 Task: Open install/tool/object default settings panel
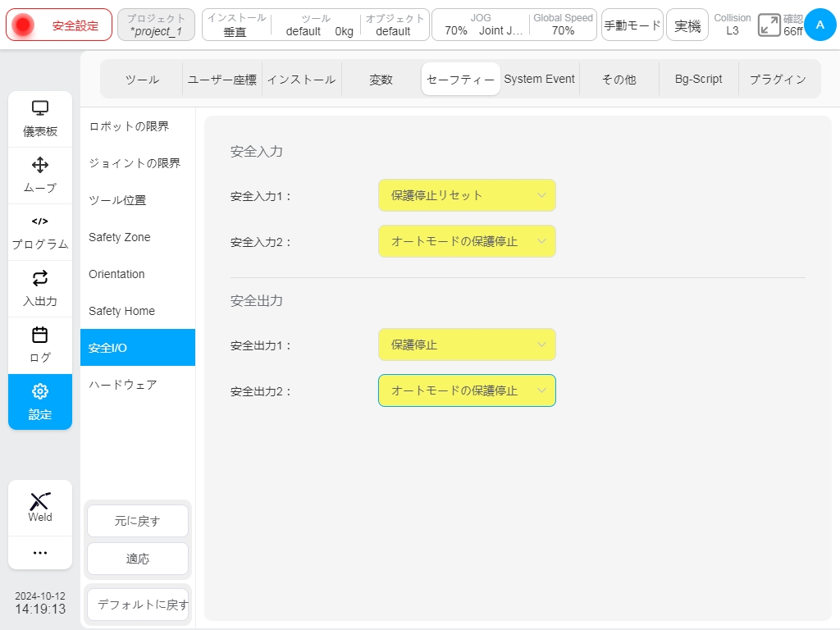(x=316, y=25)
